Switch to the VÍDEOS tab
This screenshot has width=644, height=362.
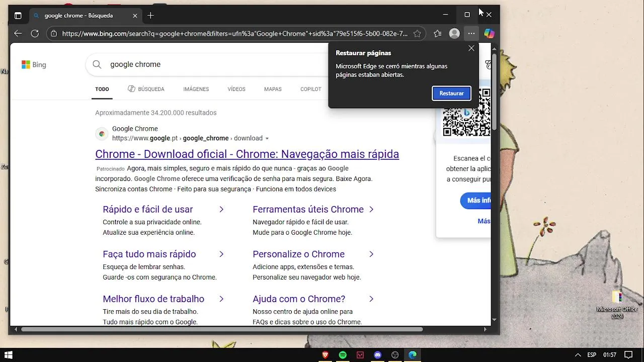coord(236,89)
